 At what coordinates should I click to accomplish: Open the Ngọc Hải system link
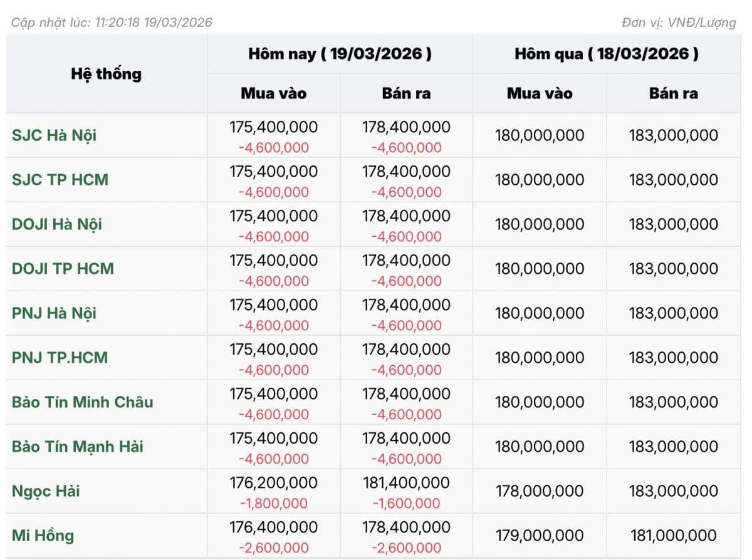point(46,491)
